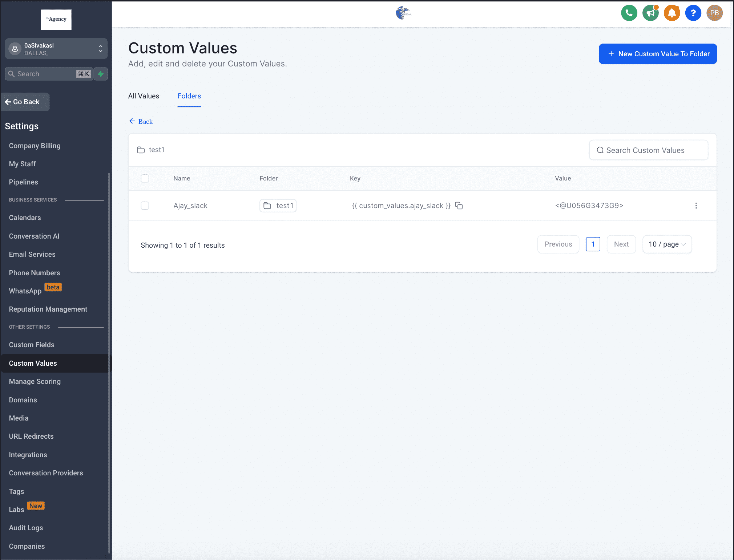
Task: Open Manage Scoring settings
Action: (35, 382)
